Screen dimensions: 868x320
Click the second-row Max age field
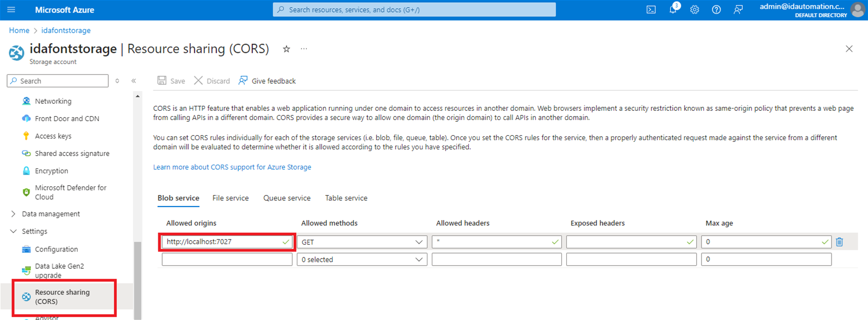(x=766, y=260)
